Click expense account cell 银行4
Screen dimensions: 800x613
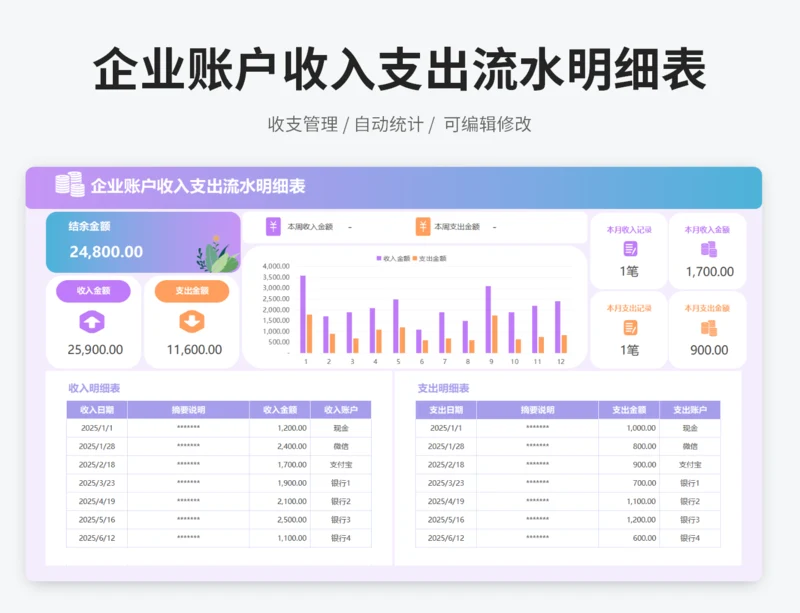click(x=690, y=538)
